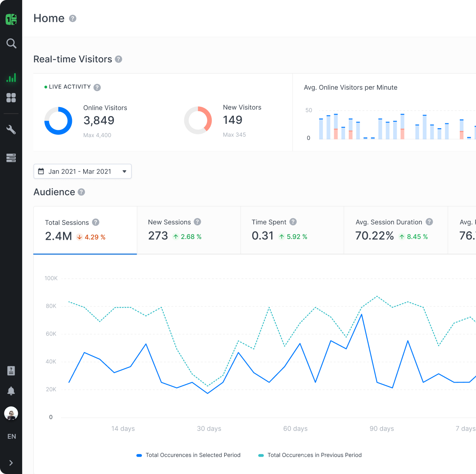
Task: Click help icon next to Home title
Action: pyautogui.click(x=73, y=19)
